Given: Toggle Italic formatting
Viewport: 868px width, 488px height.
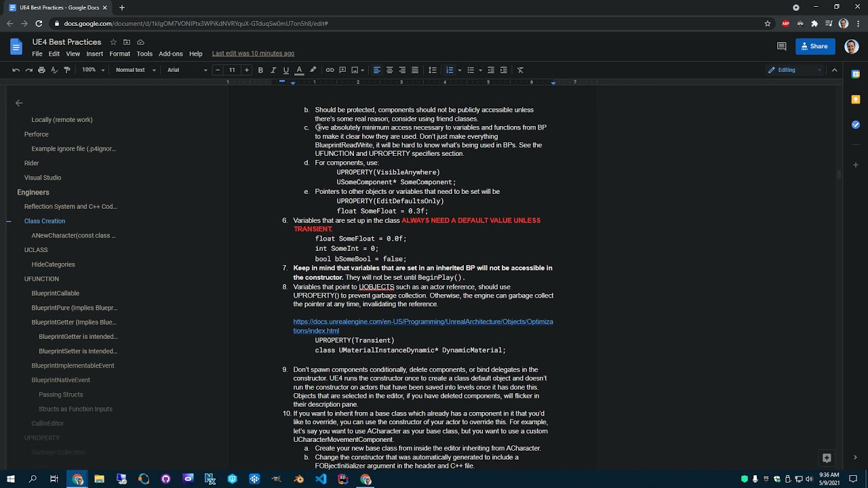Looking at the screenshot, I should [273, 70].
